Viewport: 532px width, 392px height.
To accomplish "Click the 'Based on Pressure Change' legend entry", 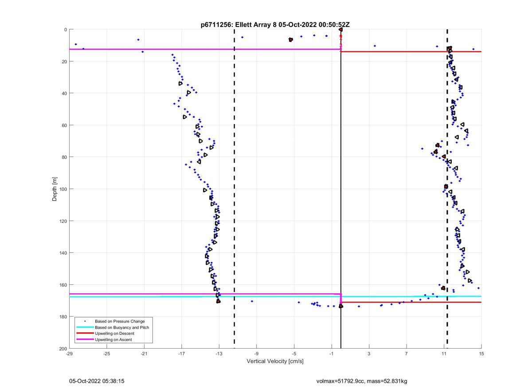I will (x=120, y=321).
